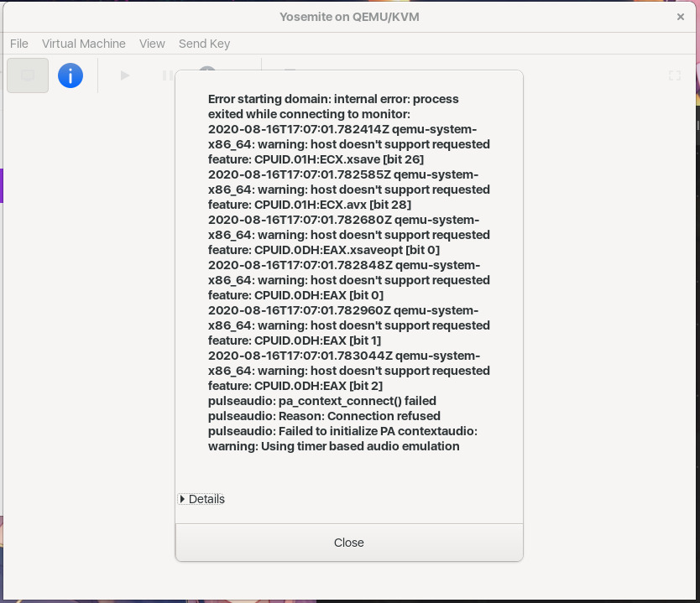Screen dimensions: 700x603
Task: Open the File menu
Action: click(19, 44)
